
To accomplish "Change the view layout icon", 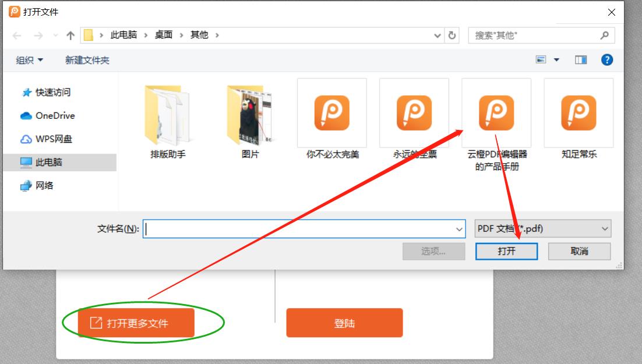I will pyautogui.click(x=541, y=60).
